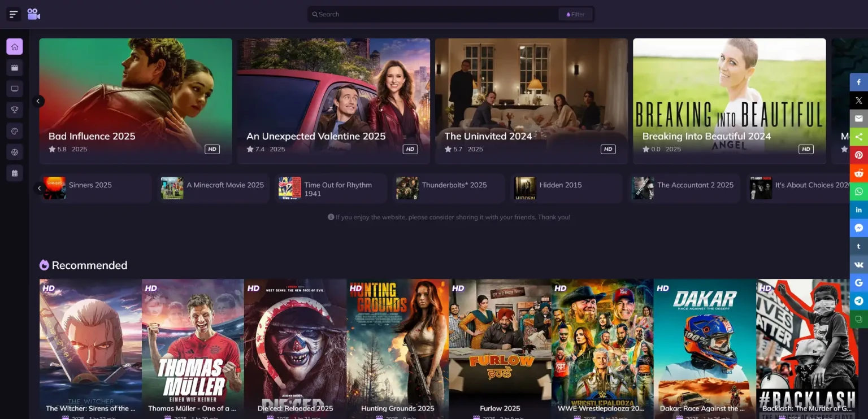Share on Reddit
This screenshot has height=419, width=868.
tap(859, 173)
